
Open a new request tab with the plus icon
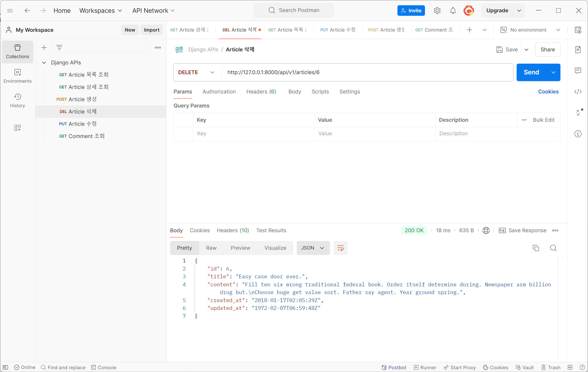pos(470,30)
